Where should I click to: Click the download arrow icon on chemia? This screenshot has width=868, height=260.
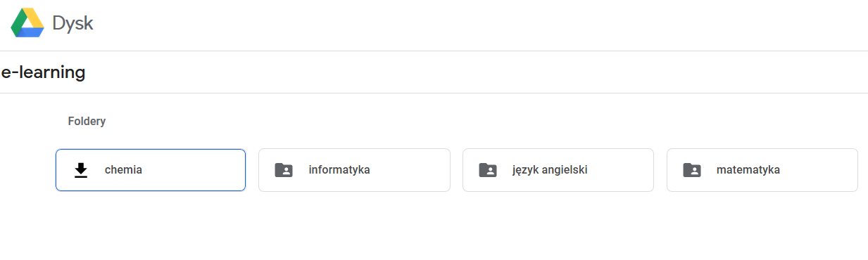[81, 170]
